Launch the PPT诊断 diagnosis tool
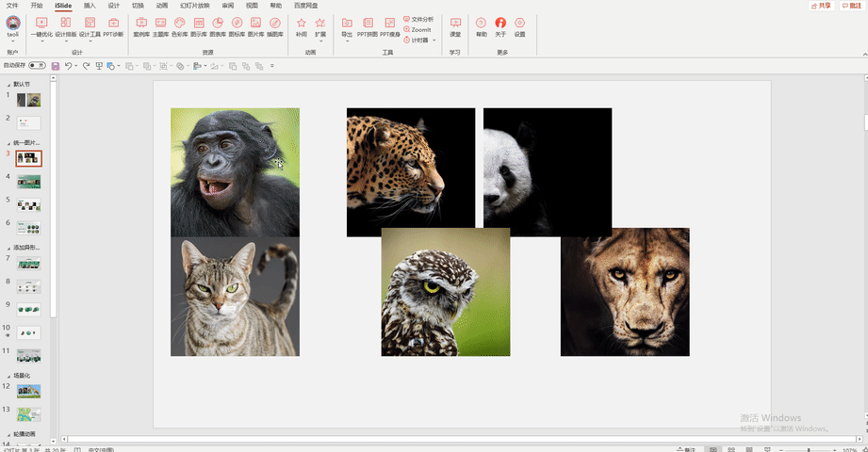Viewport: 868px width, 452px height. tap(113, 26)
